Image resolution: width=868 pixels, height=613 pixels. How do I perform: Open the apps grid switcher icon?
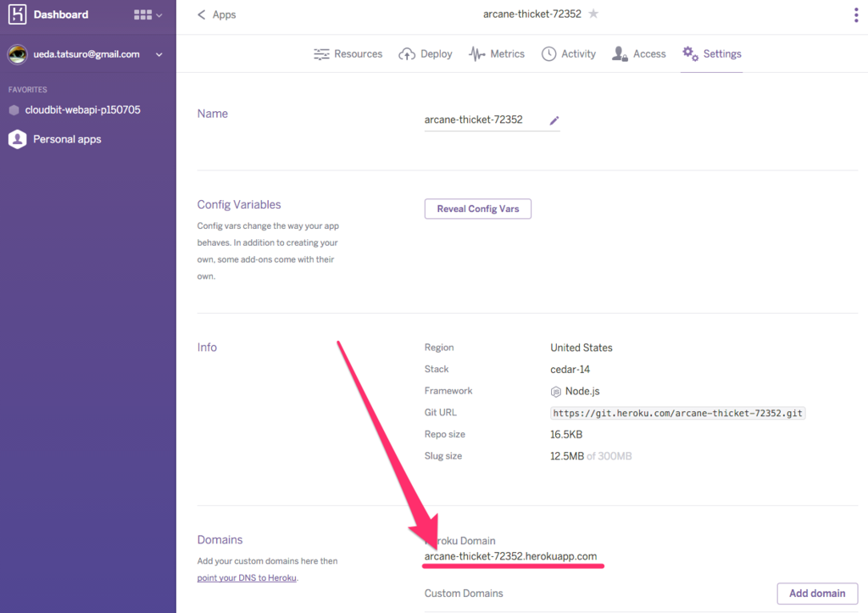pos(142,15)
